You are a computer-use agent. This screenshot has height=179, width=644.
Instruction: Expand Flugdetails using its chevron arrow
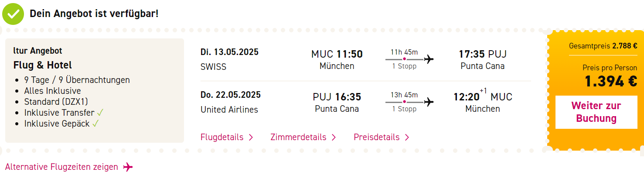[x=251, y=137]
